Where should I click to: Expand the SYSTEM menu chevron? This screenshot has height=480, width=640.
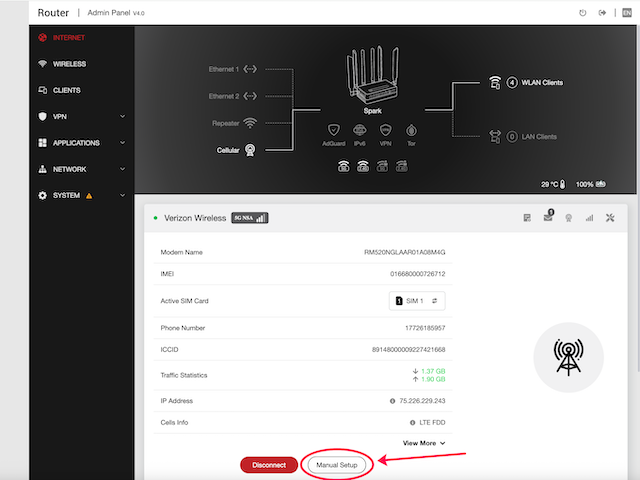(x=122, y=196)
